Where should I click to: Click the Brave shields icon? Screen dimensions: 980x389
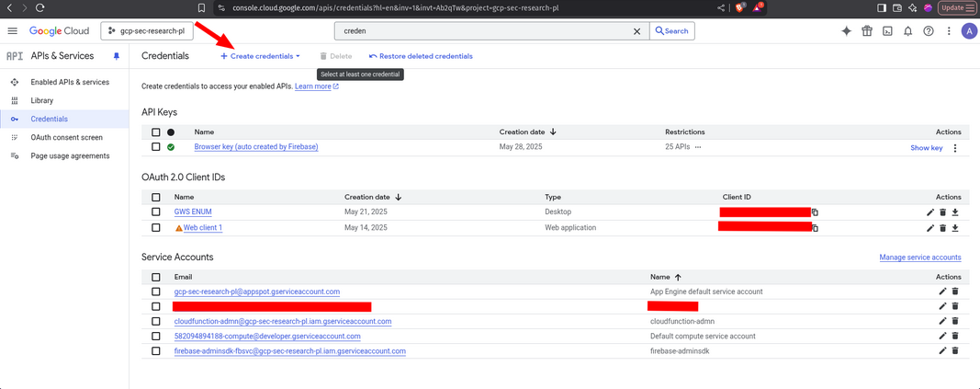click(x=740, y=8)
